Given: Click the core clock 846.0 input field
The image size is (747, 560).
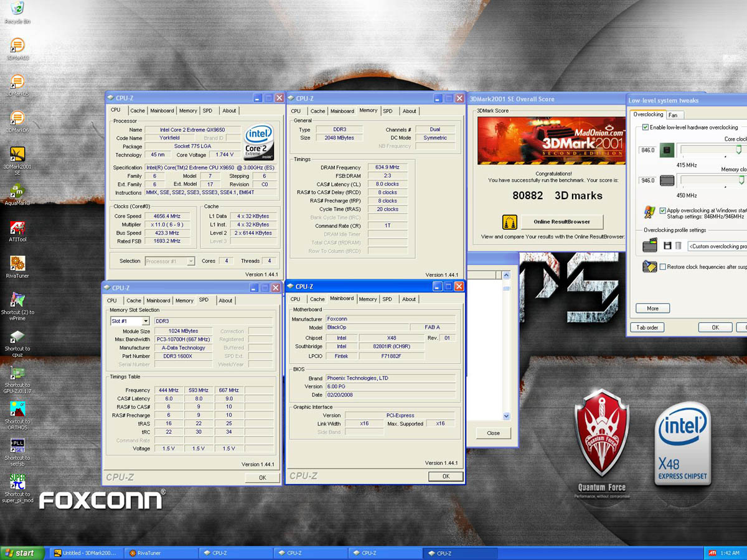Looking at the screenshot, I should click(x=647, y=150).
